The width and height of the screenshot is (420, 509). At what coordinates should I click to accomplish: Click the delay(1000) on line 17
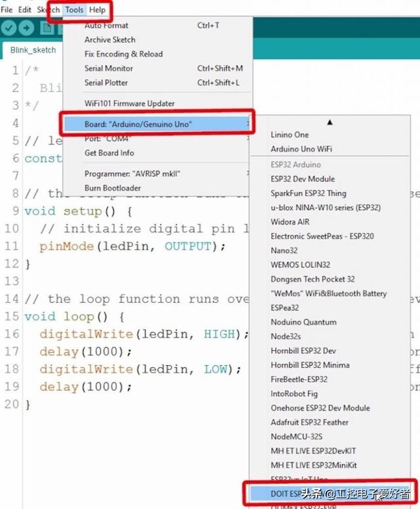(x=85, y=351)
